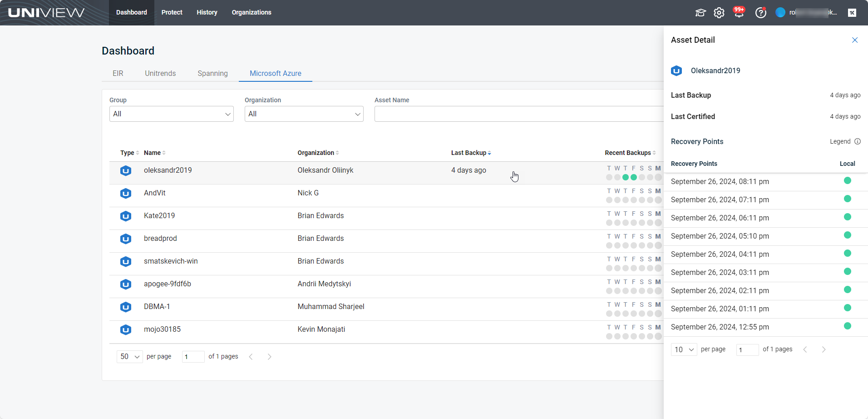This screenshot has width=868, height=419.
Task: Open the Kate2019 asset name
Action: tap(159, 216)
